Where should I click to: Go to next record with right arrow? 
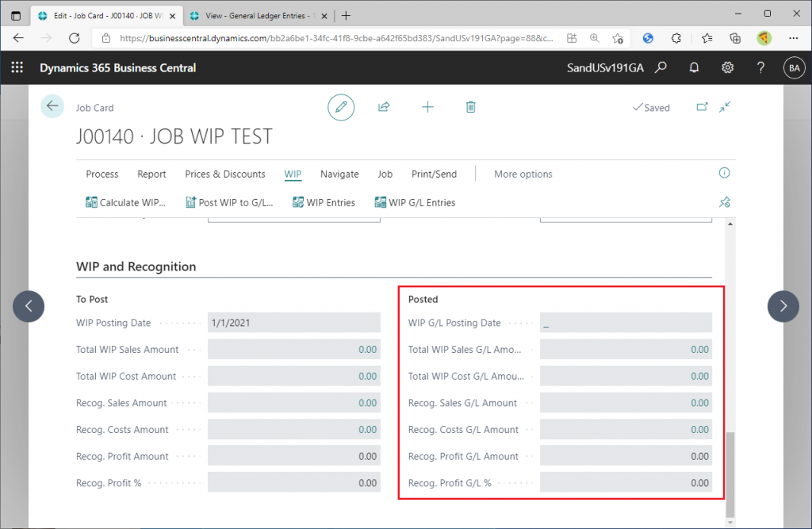[783, 306]
